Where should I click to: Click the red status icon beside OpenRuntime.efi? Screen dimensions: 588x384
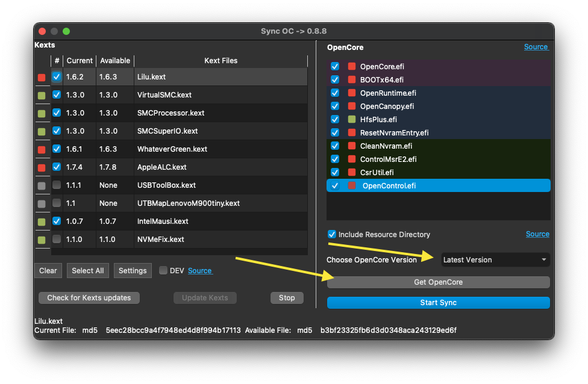[x=352, y=93]
